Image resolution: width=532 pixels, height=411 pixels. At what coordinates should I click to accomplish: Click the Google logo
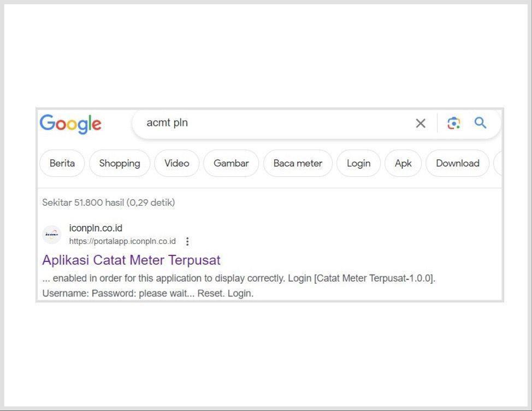coord(70,124)
